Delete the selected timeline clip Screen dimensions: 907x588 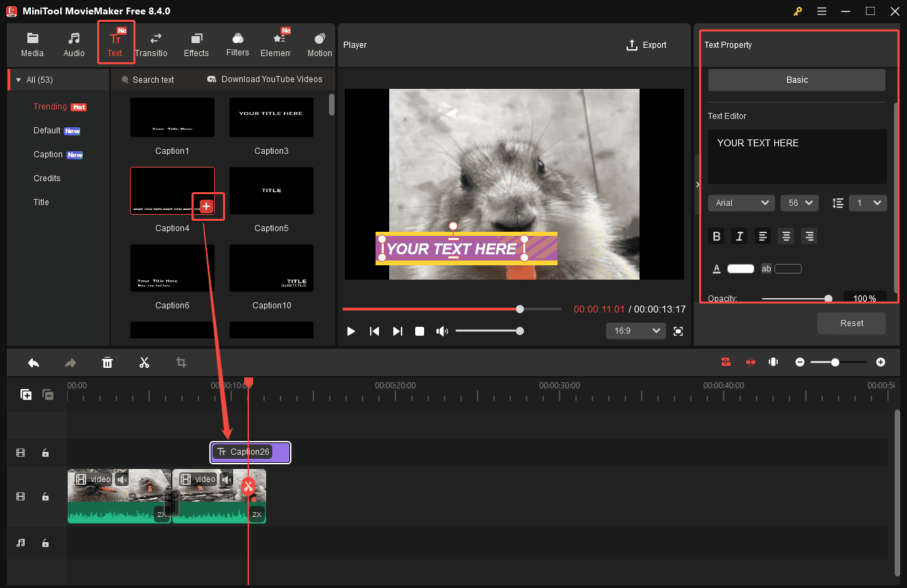click(107, 362)
